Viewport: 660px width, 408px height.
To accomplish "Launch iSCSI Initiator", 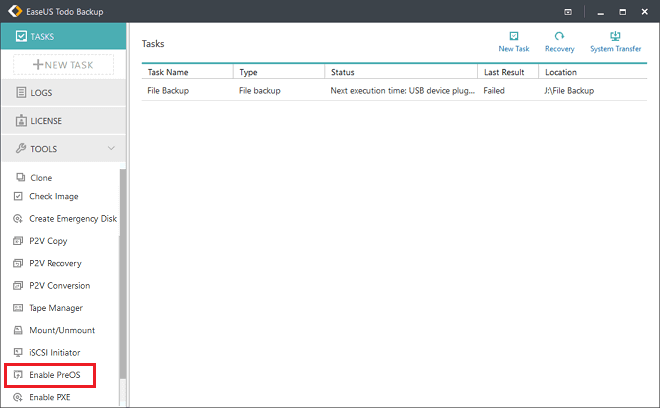I will click(x=54, y=353).
